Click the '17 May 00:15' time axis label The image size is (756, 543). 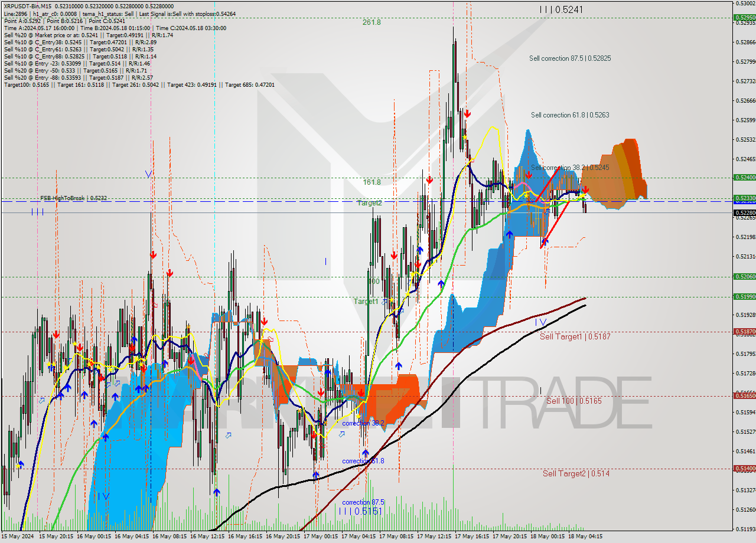click(x=322, y=537)
